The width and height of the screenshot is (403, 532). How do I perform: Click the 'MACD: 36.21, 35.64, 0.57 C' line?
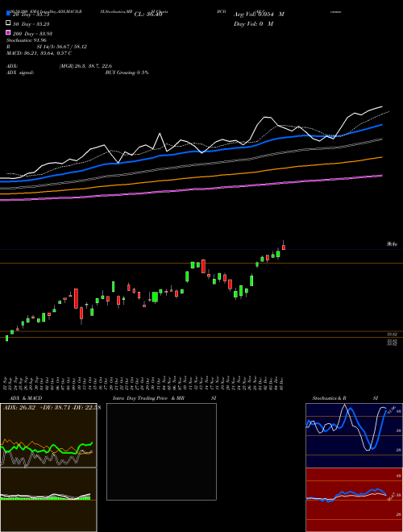click(x=39, y=53)
